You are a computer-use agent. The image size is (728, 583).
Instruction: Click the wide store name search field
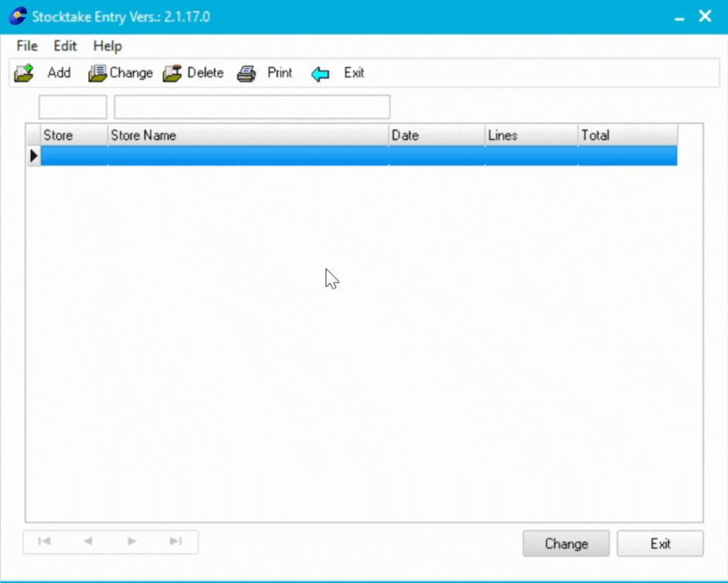(x=252, y=107)
